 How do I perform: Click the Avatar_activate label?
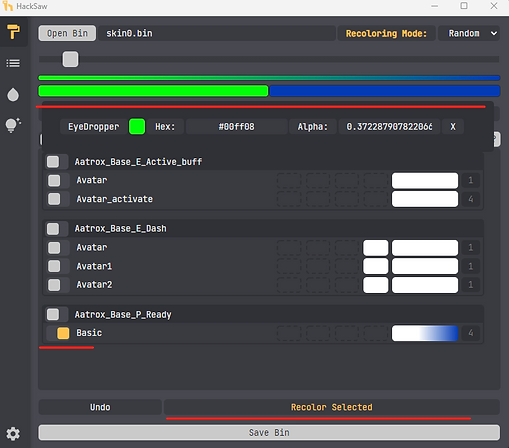point(115,199)
